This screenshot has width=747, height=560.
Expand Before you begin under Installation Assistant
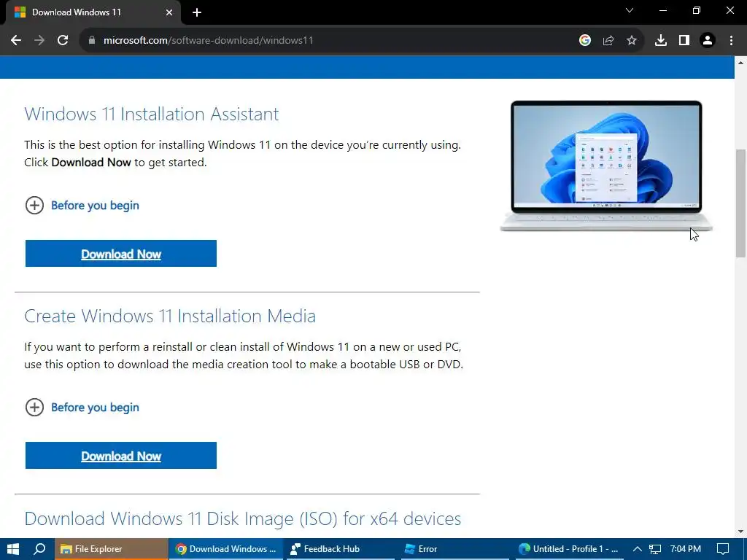pyautogui.click(x=82, y=205)
